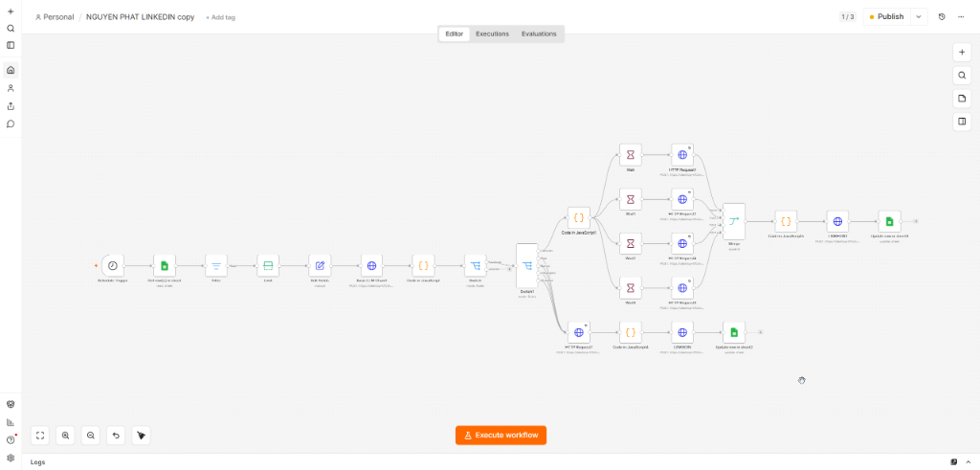Open the three-dot workflow menu

(x=961, y=17)
